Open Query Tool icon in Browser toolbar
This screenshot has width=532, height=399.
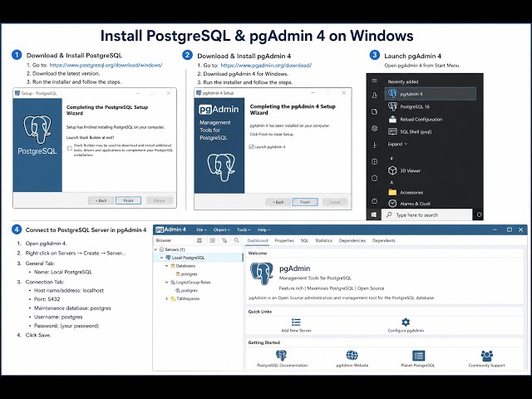[x=199, y=240]
